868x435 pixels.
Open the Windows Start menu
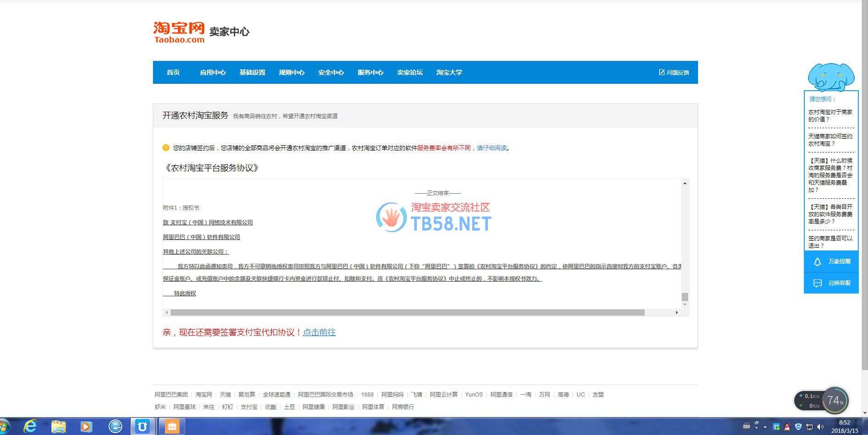[4, 426]
